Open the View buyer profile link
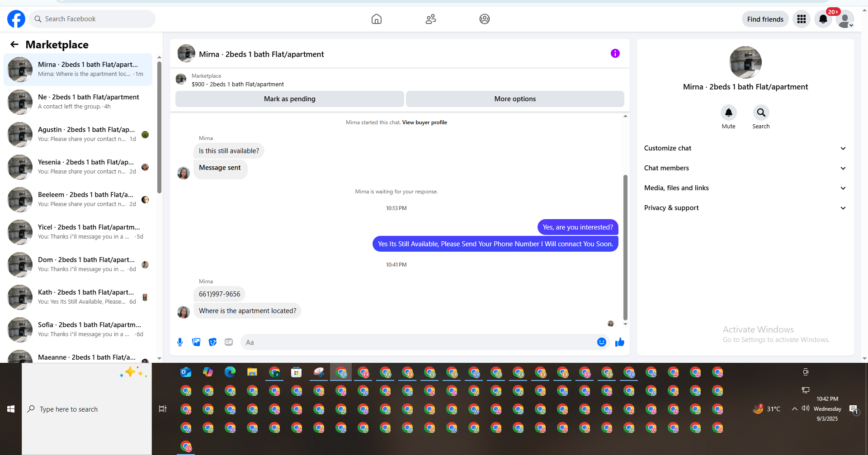The width and height of the screenshot is (868, 455). click(425, 122)
